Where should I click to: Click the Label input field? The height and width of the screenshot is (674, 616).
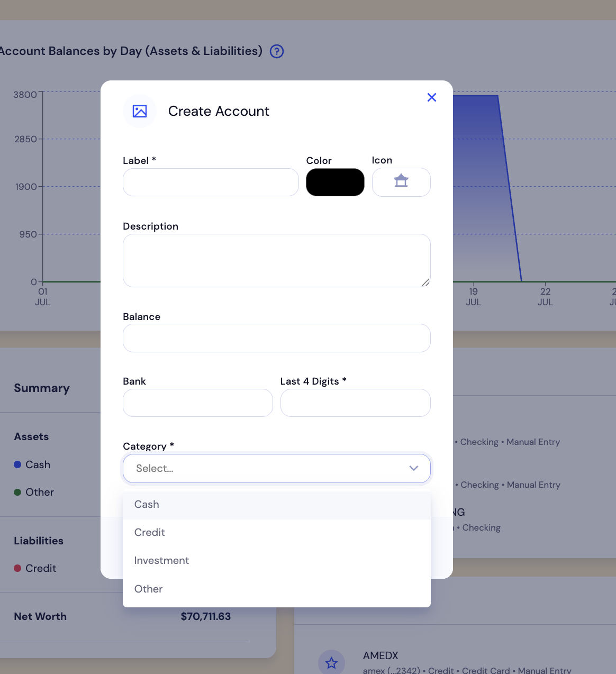[x=211, y=182]
